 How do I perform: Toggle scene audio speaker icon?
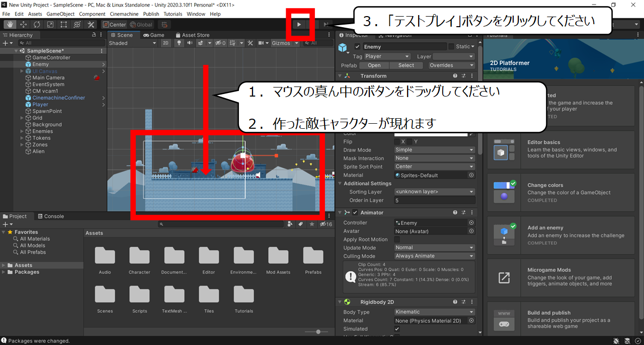(190, 43)
